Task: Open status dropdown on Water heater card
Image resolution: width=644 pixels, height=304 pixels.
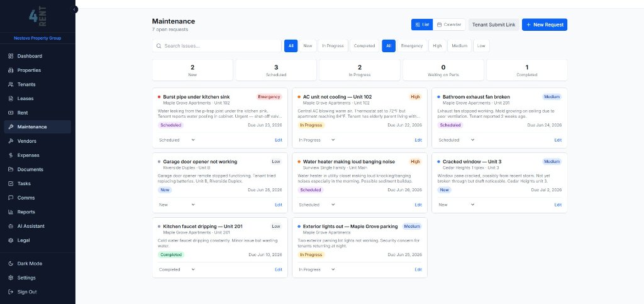Action: [x=317, y=205]
